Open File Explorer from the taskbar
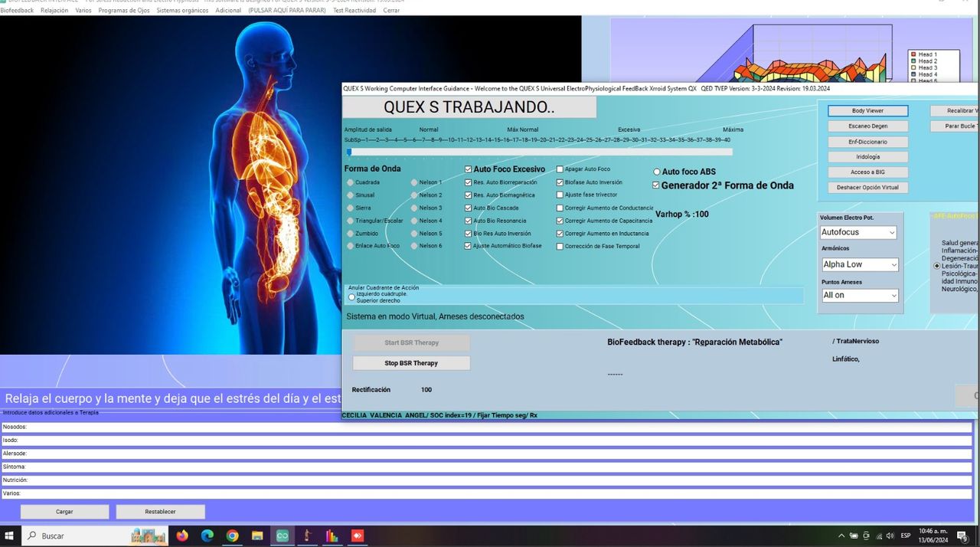 coord(257,536)
